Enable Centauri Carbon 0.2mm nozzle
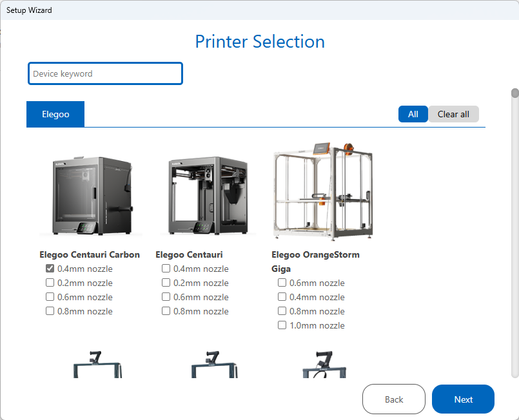 (x=50, y=283)
